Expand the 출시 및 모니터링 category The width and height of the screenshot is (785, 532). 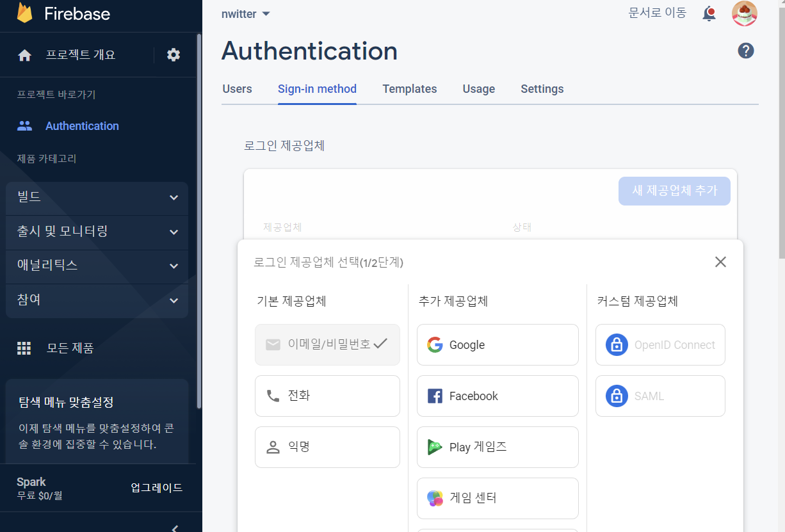97,232
